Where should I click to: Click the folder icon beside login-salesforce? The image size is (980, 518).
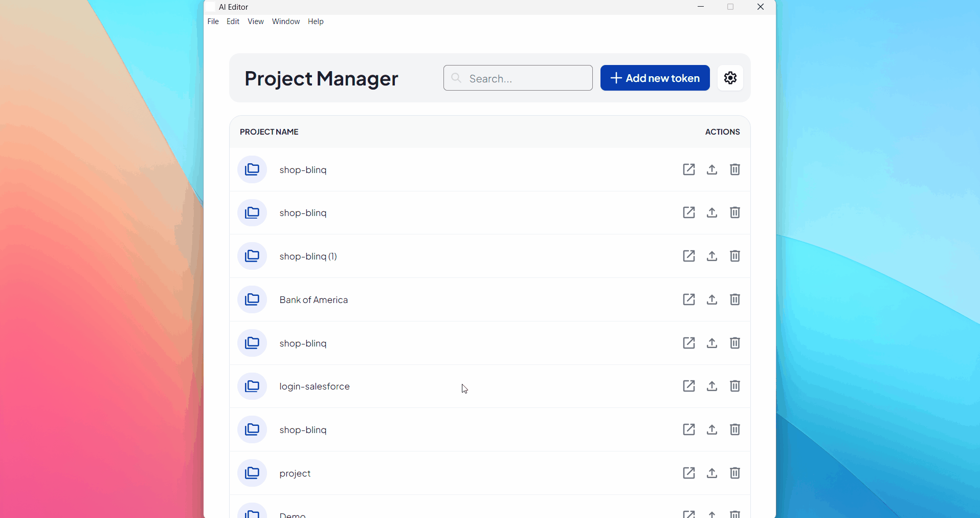click(252, 386)
